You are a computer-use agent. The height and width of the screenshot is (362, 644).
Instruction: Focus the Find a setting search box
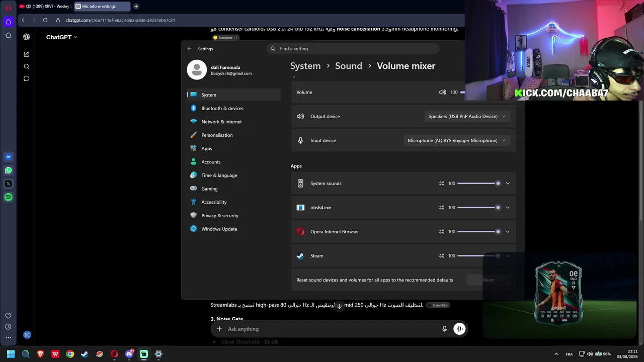(x=353, y=49)
